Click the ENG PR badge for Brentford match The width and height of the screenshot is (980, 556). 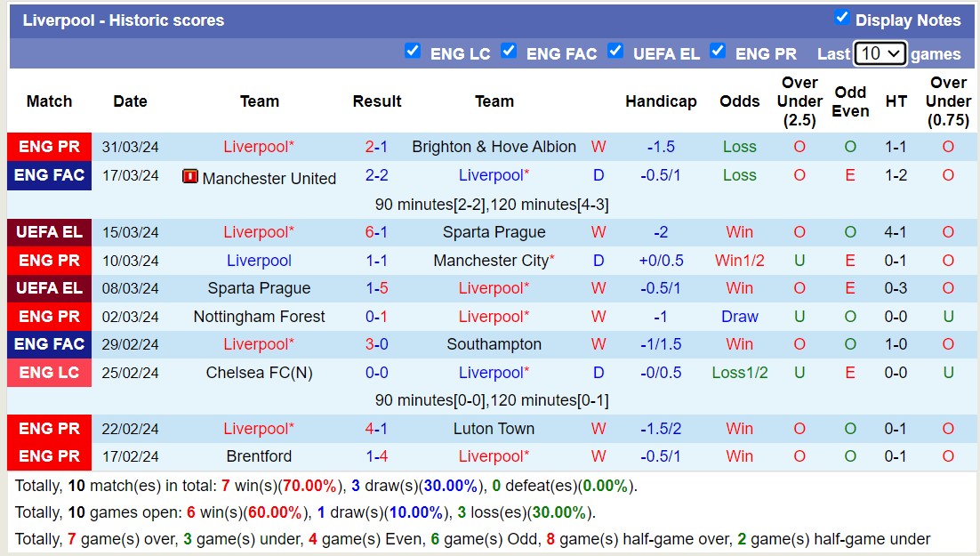tap(49, 456)
